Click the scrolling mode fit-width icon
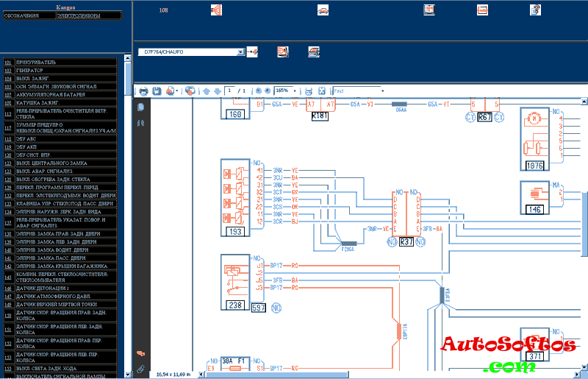Screen dimensions: 588x379 (309, 91)
